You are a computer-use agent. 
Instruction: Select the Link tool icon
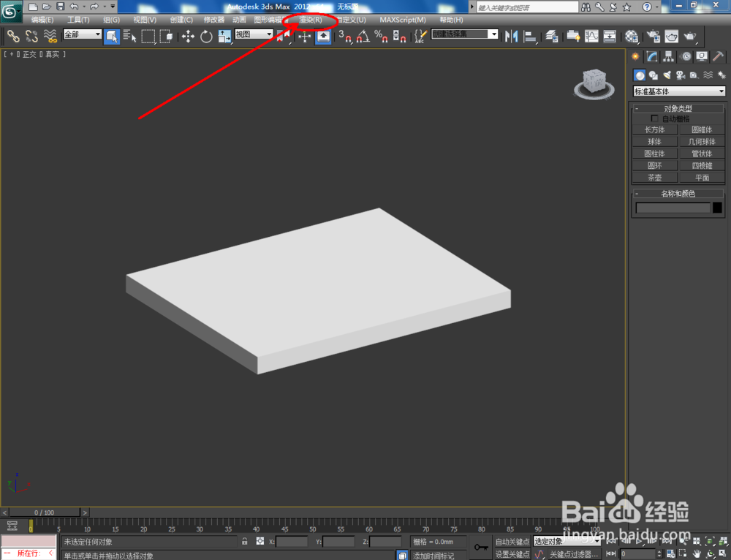click(13, 36)
